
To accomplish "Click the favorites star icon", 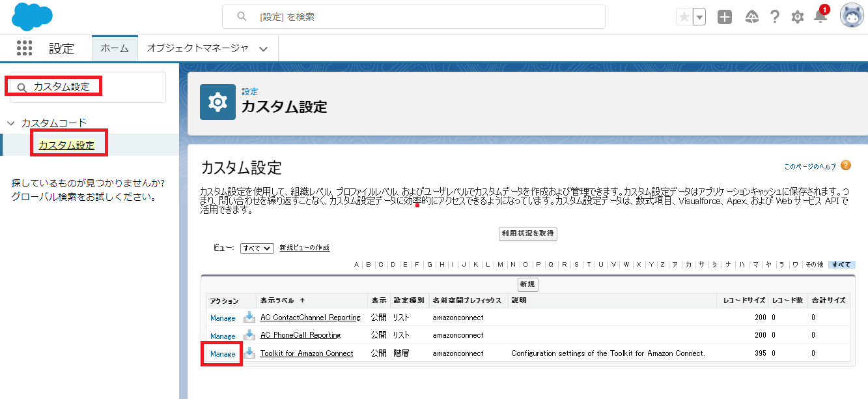I will point(684,18).
